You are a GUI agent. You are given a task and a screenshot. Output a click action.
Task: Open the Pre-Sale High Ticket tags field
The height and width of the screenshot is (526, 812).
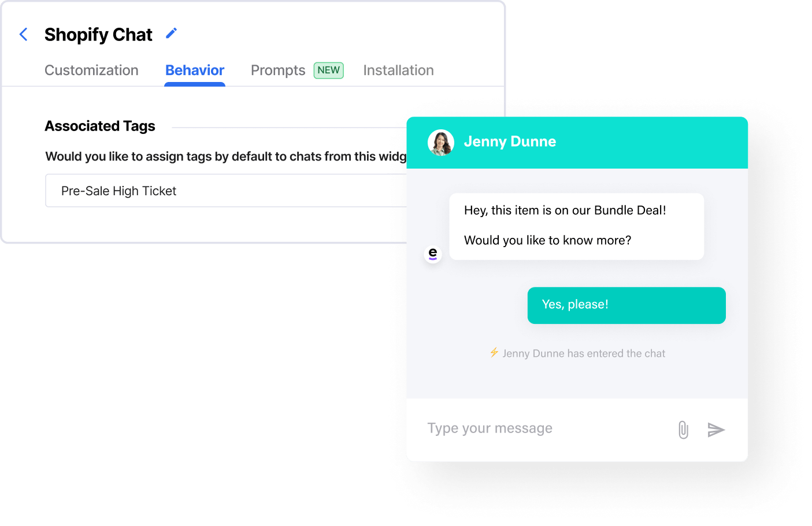(225, 191)
